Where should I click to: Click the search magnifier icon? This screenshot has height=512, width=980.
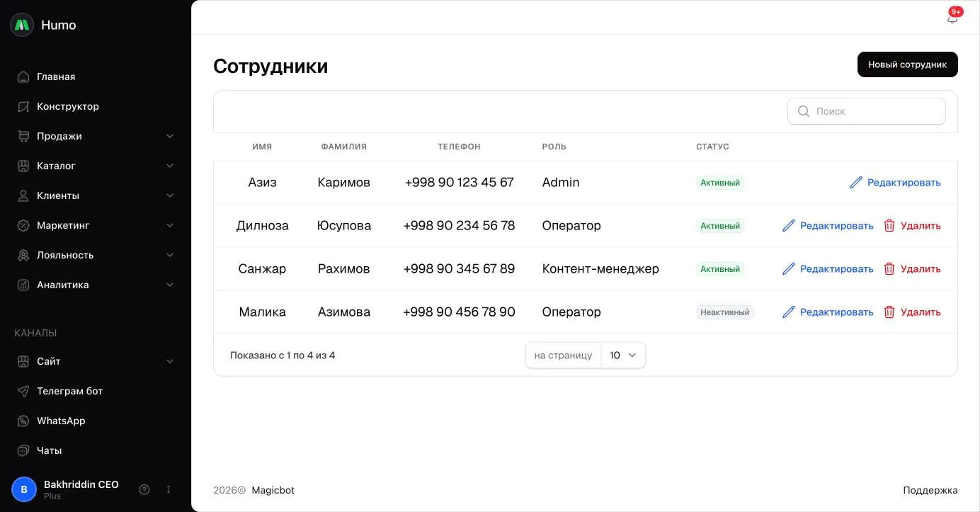pyautogui.click(x=804, y=111)
